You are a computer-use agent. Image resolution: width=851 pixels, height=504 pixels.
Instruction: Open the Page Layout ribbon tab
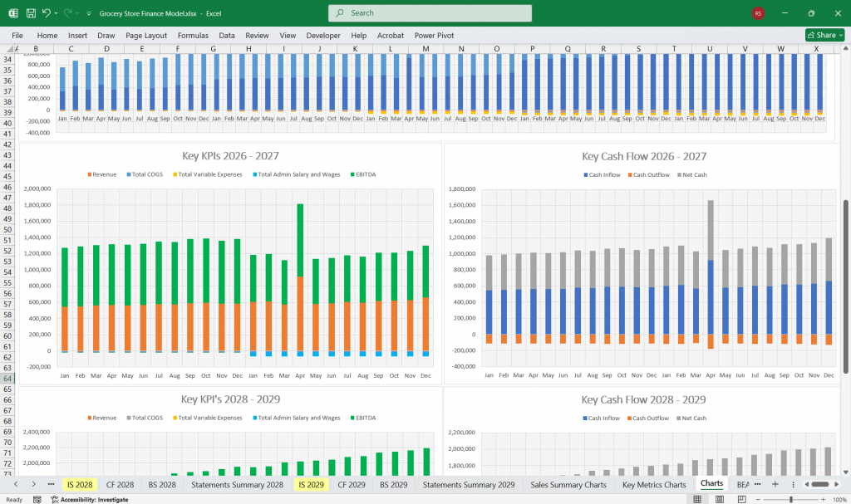[146, 36]
